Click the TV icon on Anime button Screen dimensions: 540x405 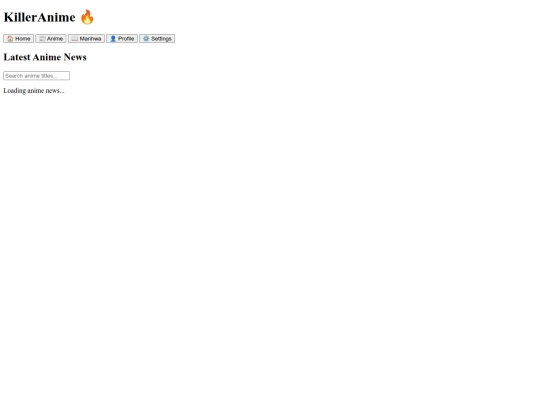pyautogui.click(x=42, y=39)
